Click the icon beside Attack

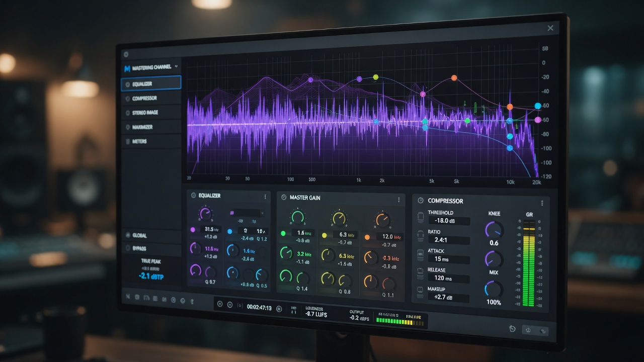pyautogui.click(x=421, y=254)
